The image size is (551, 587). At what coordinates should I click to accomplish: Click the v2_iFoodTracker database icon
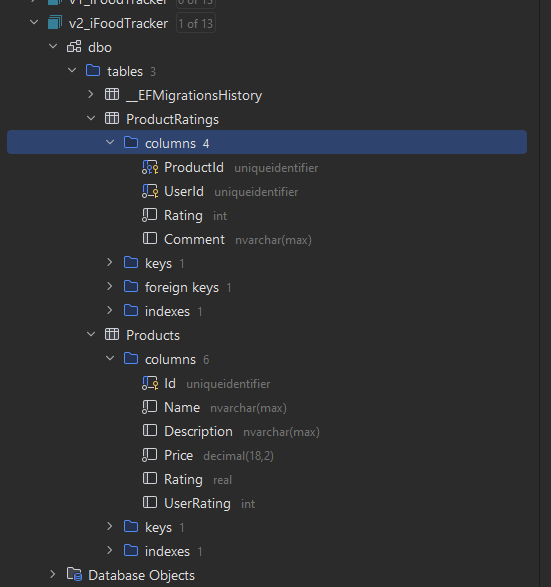pyautogui.click(x=55, y=23)
